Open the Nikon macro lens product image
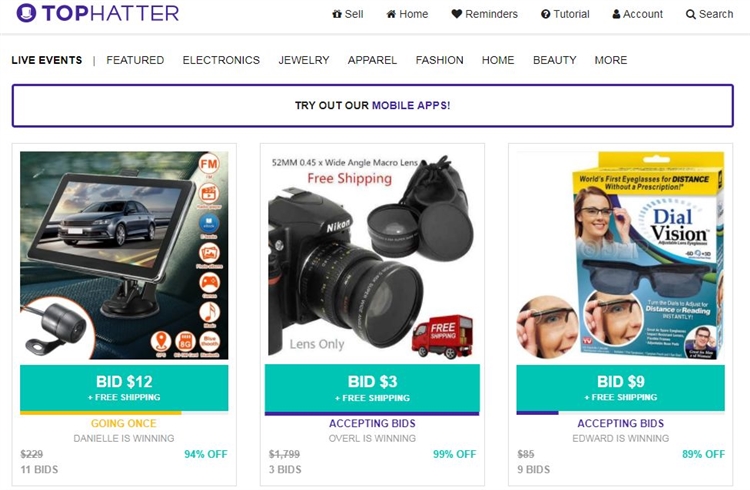Image resolution: width=750 pixels, height=490 pixels. tap(372, 255)
